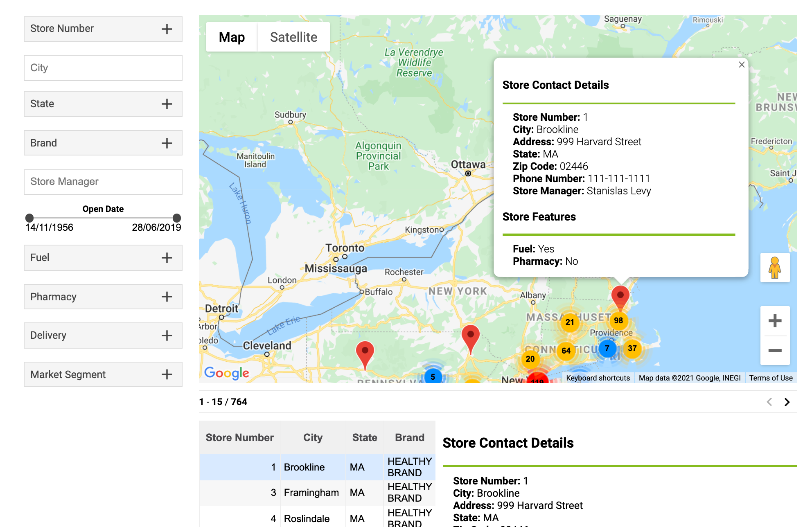The height and width of the screenshot is (527, 812).
Task: Sort by State column header
Action: [365, 438]
